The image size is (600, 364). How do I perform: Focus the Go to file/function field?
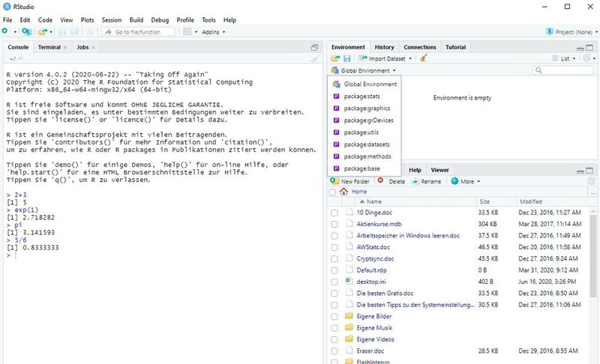point(138,31)
